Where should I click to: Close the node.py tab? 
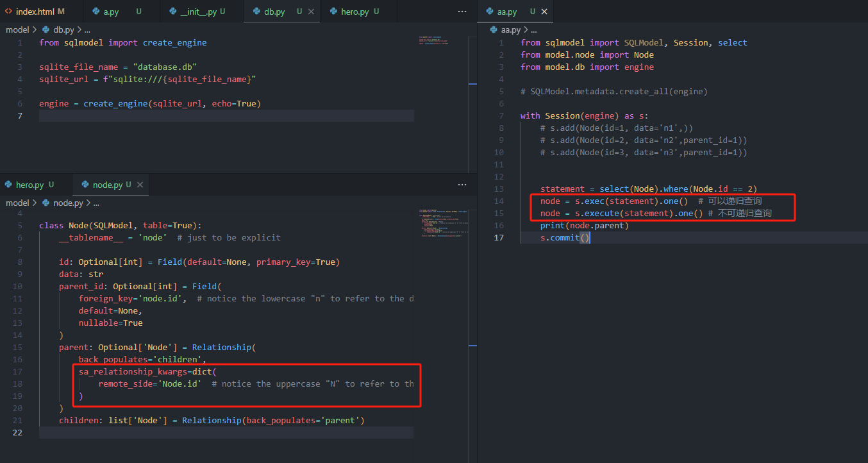pyautogui.click(x=140, y=185)
